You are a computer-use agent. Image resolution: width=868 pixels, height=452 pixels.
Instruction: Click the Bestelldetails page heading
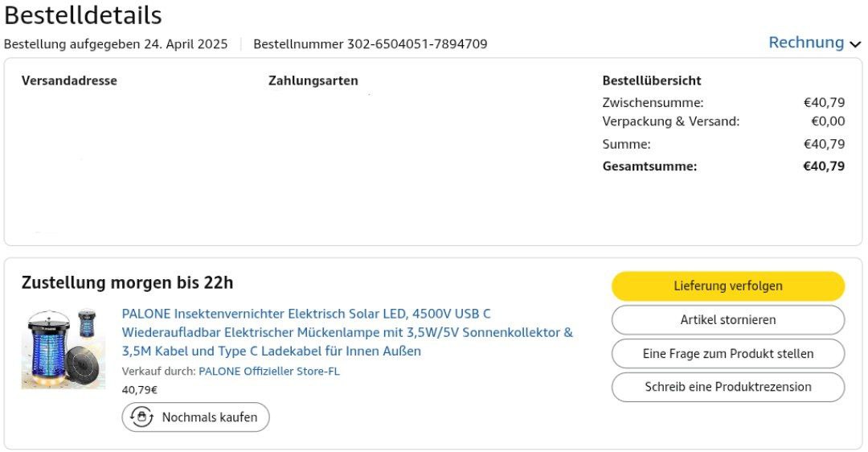tap(83, 15)
